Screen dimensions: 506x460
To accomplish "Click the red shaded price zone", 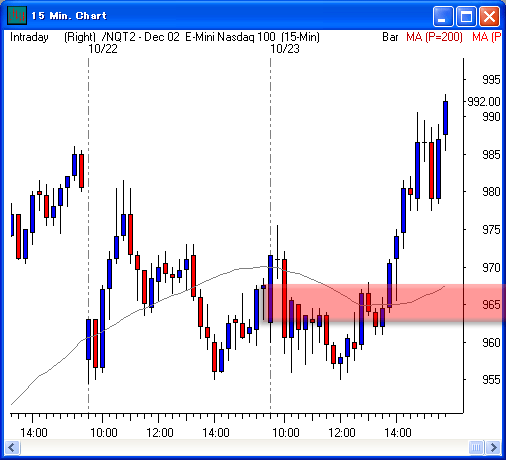I will pyautogui.click(x=383, y=303).
